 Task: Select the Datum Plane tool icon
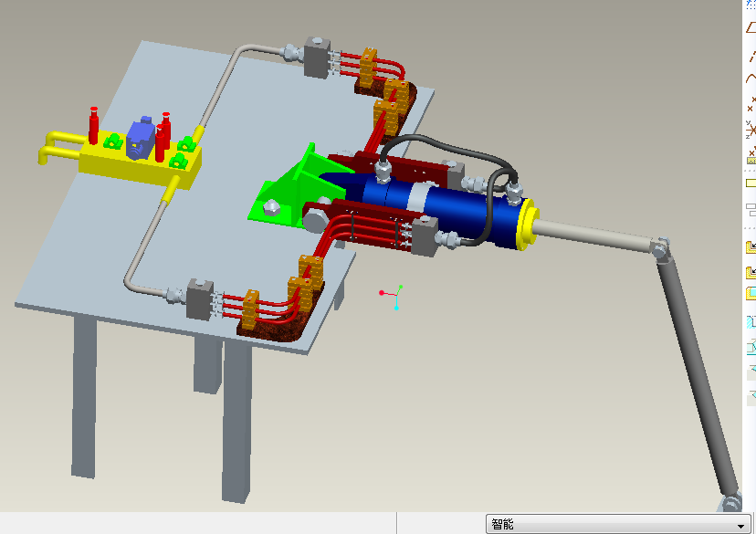[x=751, y=27]
